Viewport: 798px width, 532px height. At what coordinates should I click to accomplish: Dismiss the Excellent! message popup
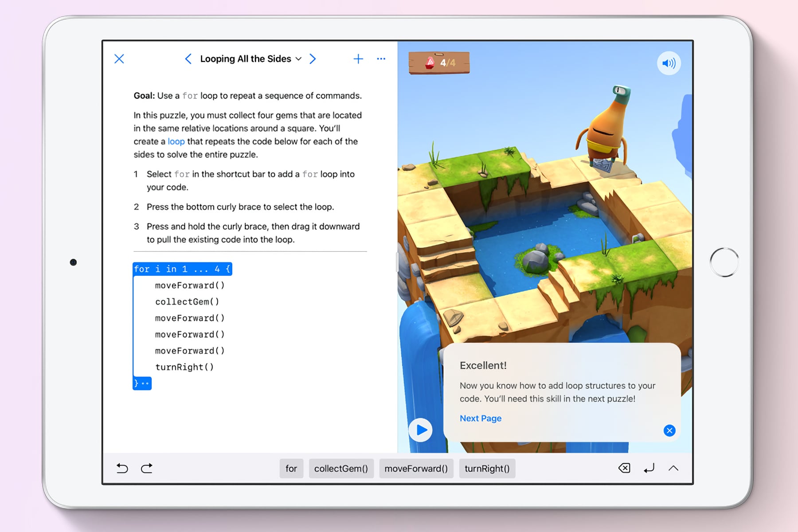669,430
